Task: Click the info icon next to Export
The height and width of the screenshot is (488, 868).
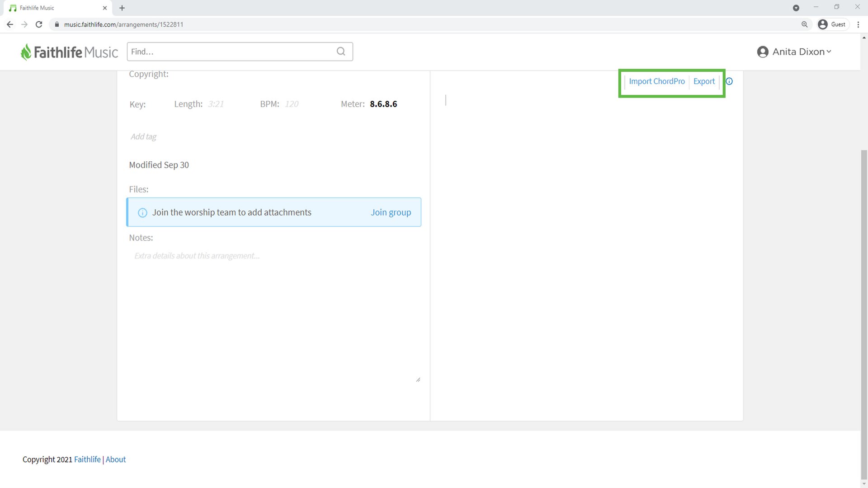Action: coord(729,81)
